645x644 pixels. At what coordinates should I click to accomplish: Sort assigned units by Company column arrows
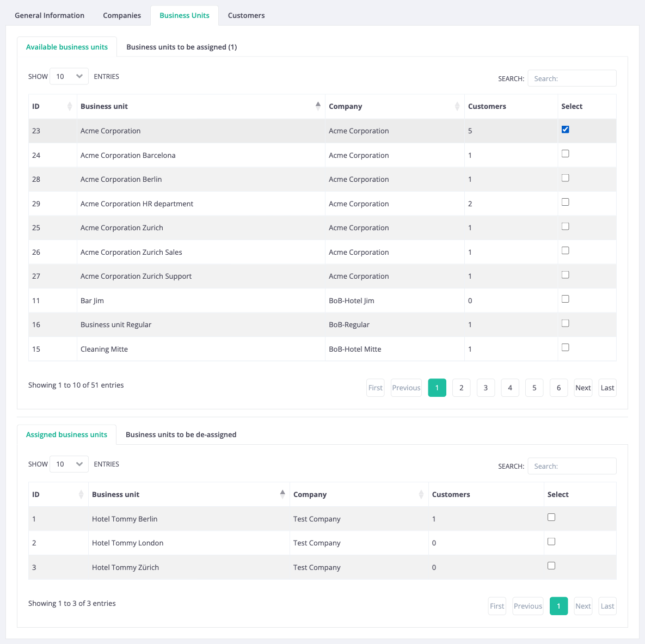(421, 494)
